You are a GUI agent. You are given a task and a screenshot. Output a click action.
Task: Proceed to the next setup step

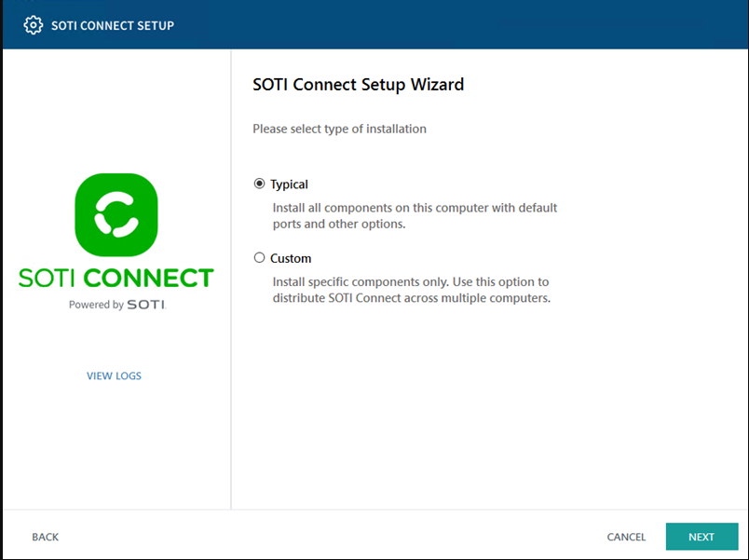click(701, 537)
